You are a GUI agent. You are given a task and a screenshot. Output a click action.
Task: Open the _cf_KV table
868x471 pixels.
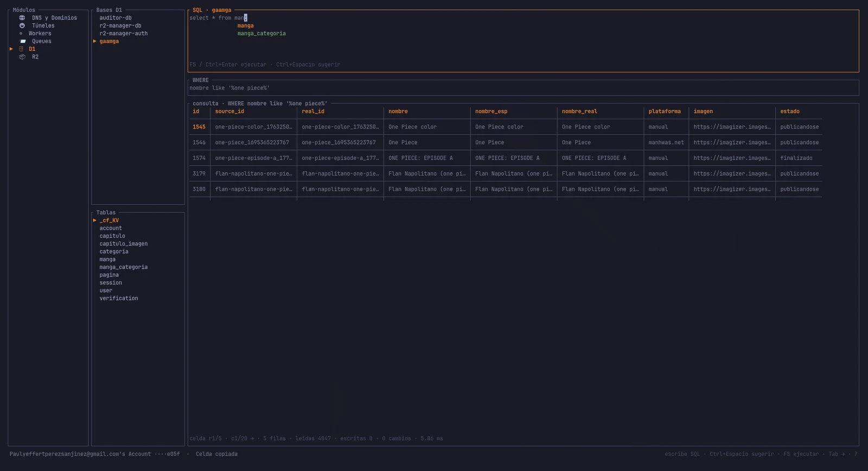108,221
